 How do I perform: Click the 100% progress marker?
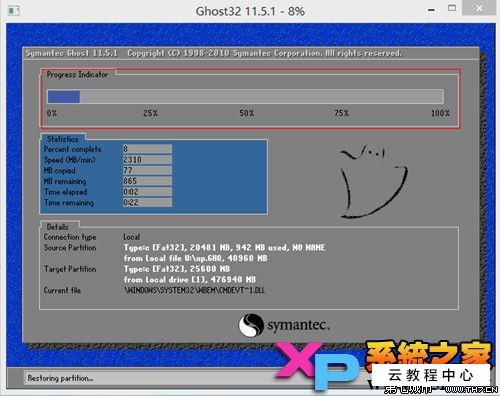440,113
